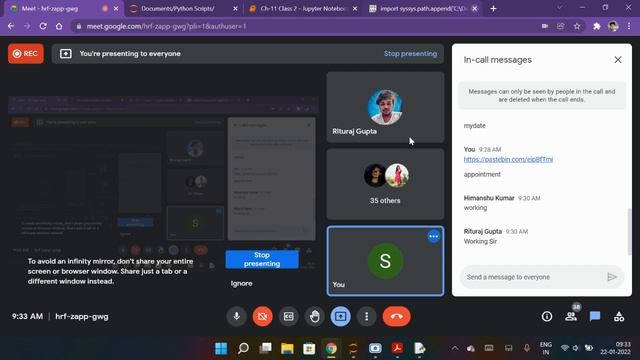Select the 35 others tile
This screenshot has height=360, width=640.
385,184
